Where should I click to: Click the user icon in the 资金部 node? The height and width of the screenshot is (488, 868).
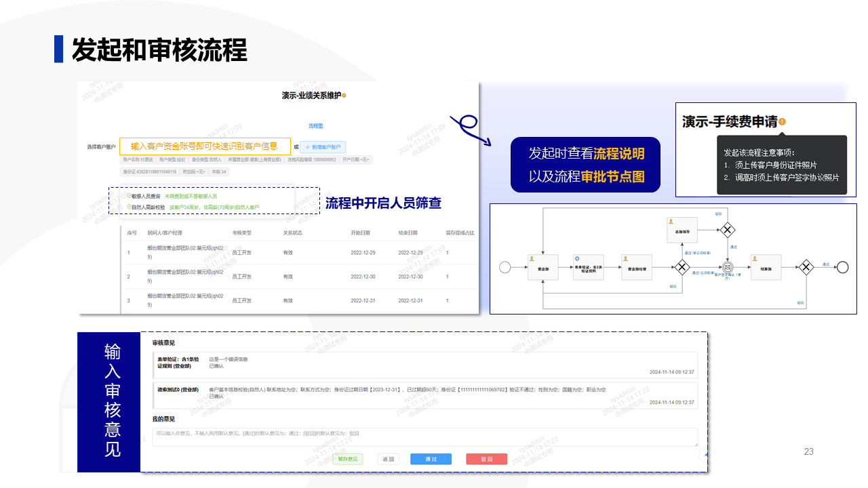click(x=532, y=258)
